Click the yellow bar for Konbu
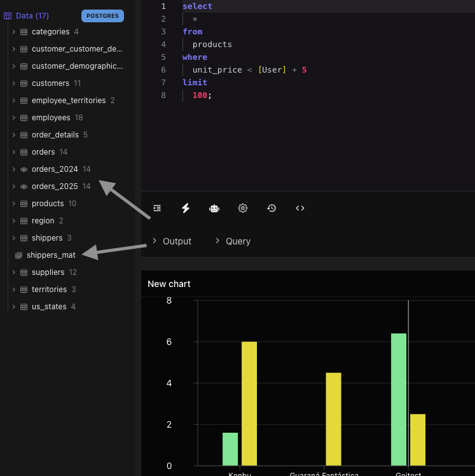475x476 pixels. (249, 403)
